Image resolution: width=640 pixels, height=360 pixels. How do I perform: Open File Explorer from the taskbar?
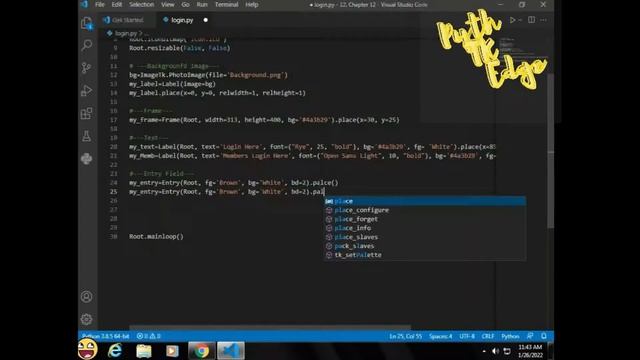coord(144,351)
